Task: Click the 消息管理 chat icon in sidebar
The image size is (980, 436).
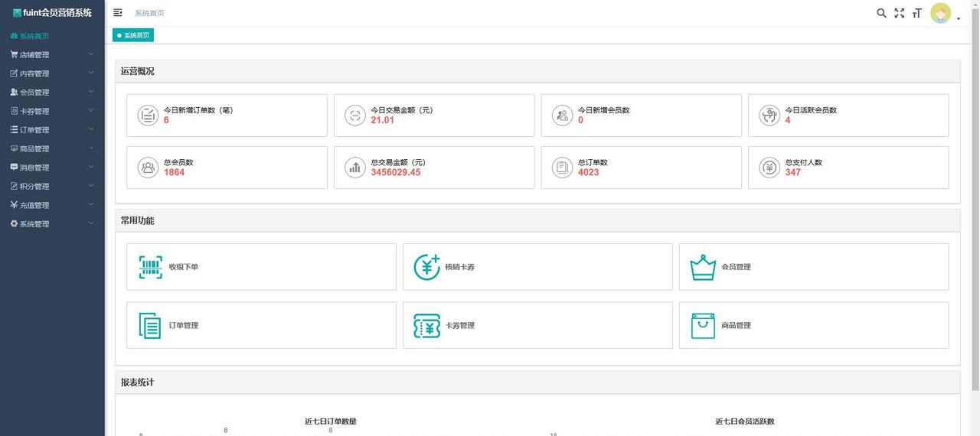Action: pyautogui.click(x=14, y=168)
